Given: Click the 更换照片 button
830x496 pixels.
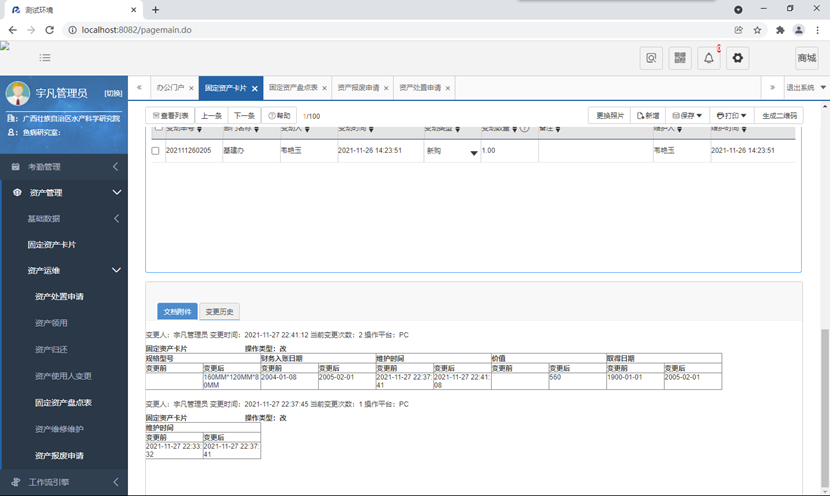Looking at the screenshot, I should click(610, 115).
